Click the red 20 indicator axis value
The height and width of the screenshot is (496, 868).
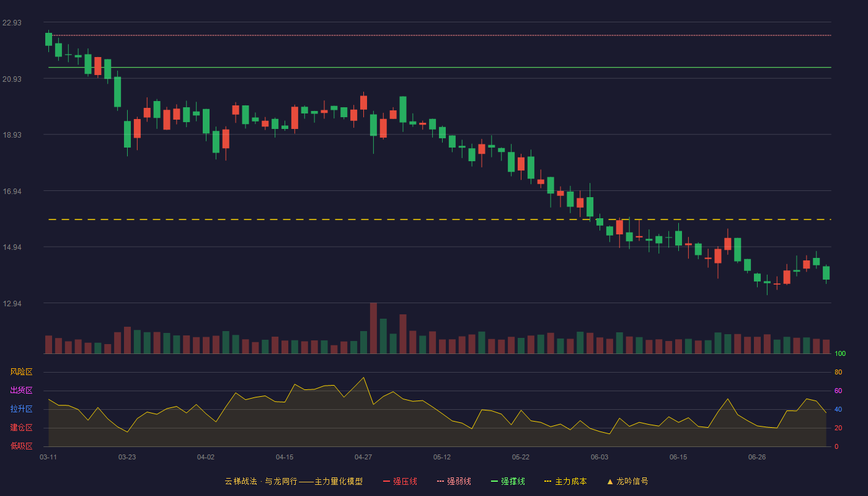tap(838, 428)
